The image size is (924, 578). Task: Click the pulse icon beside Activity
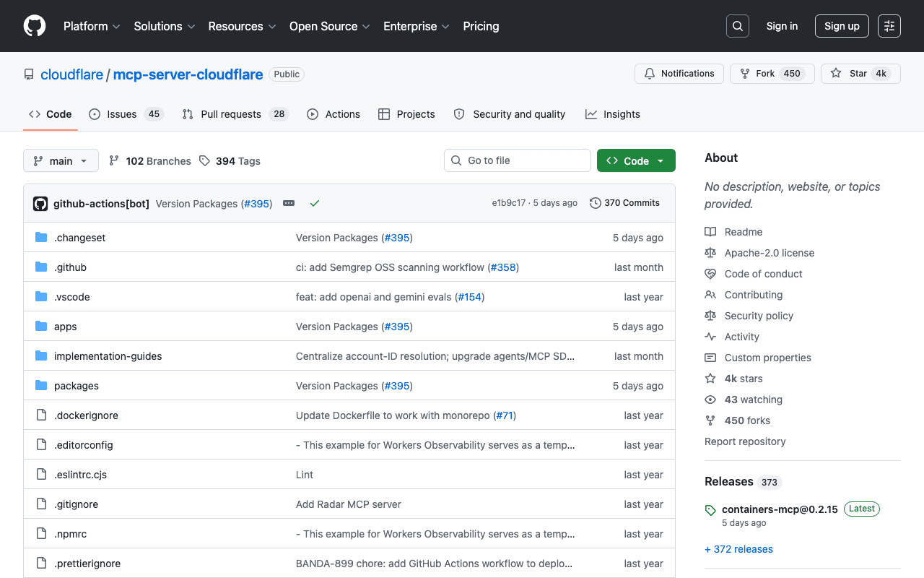pos(710,337)
